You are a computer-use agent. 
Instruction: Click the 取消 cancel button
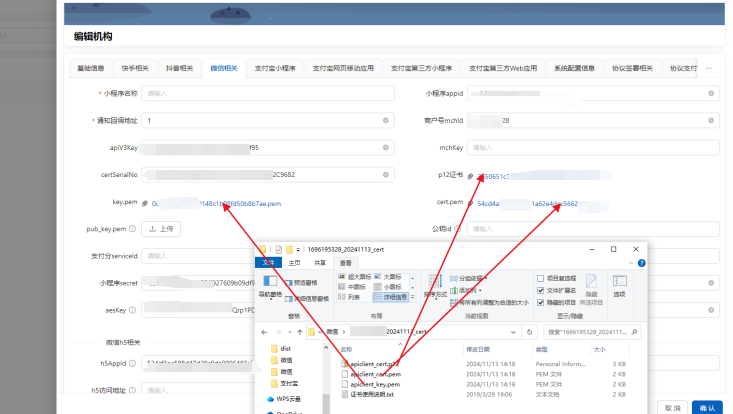click(x=673, y=408)
